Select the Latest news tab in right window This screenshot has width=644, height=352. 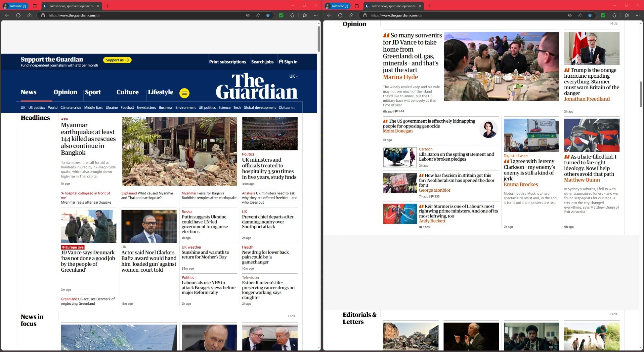(x=393, y=6)
